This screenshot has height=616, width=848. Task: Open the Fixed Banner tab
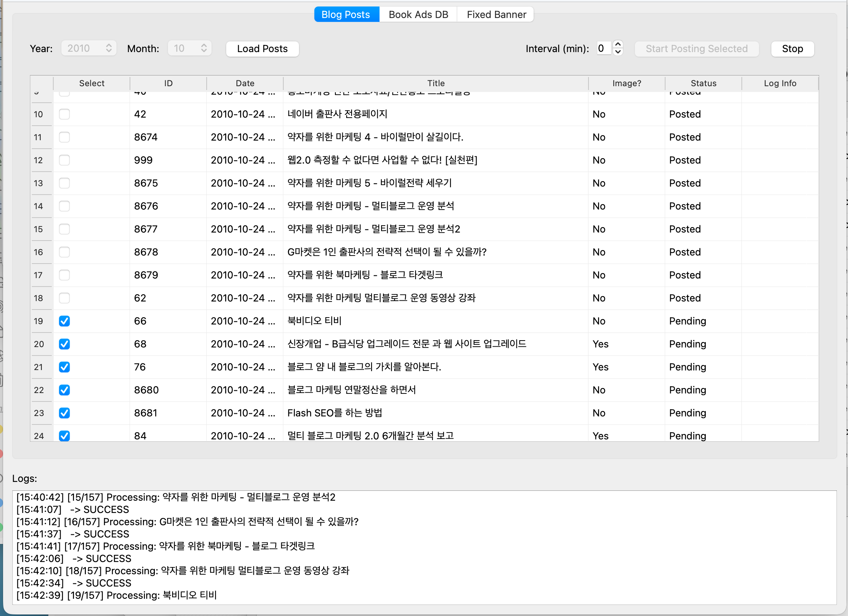click(496, 15)
